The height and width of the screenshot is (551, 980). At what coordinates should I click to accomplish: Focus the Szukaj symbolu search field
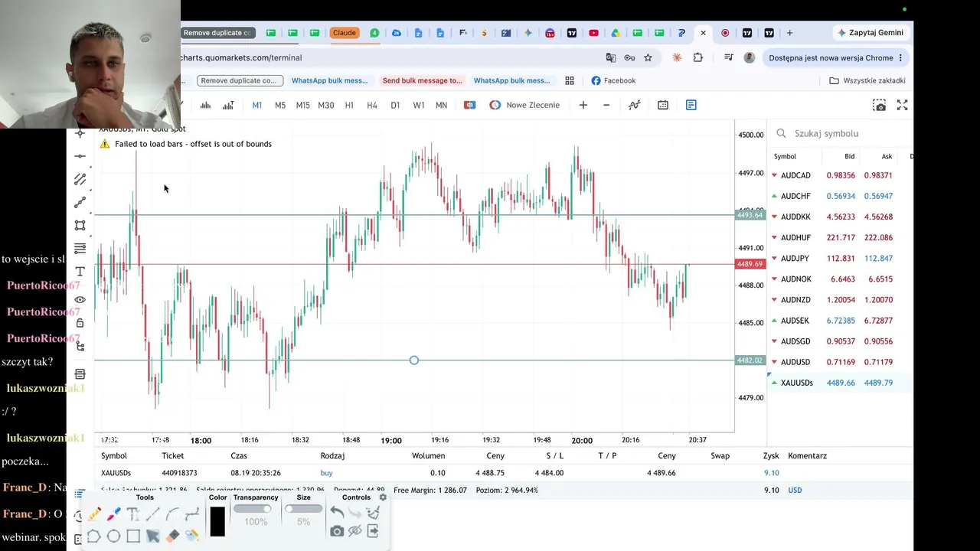pos(841,133)
